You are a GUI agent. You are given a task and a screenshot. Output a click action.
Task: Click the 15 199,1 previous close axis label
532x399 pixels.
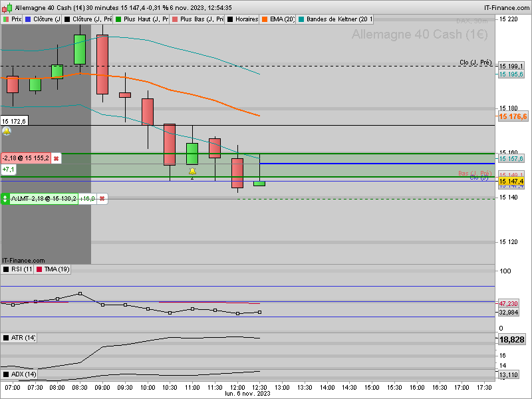511,66
